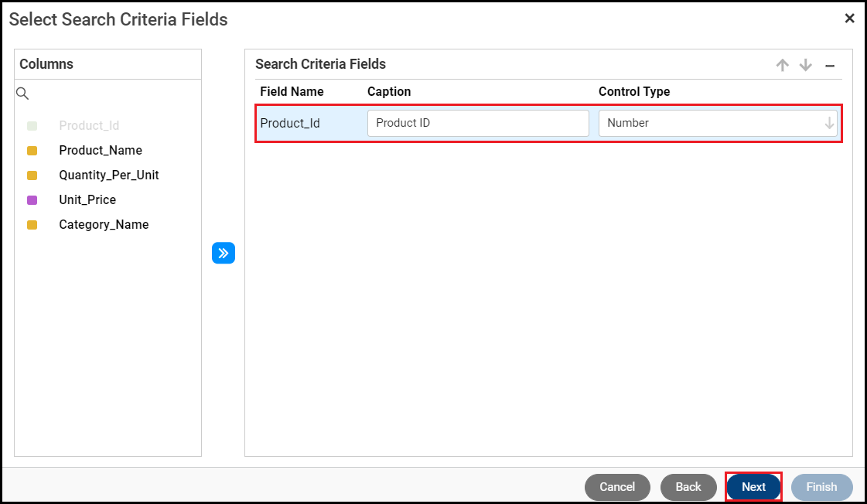Click the move-up arrow icon
The height and width of the screenshot is (504, 867).
tap(782, 66)
